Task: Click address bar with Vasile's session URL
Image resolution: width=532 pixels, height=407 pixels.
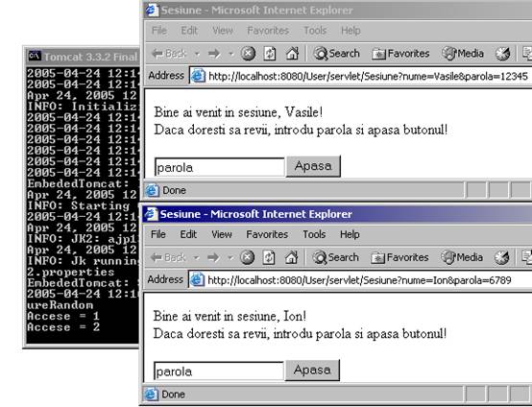Action: [x=360, y=76]
